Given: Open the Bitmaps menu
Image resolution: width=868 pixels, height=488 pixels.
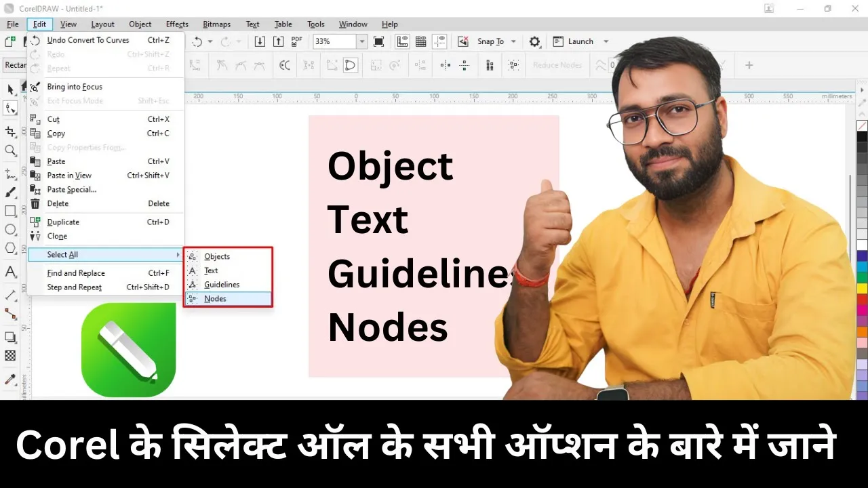Looking at the screenshot, I should coord(217,24).
